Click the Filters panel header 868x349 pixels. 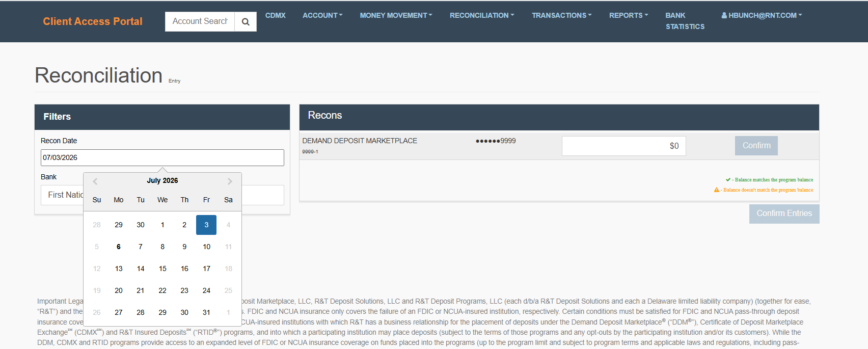pyautogui.click(x=162, y=117)
